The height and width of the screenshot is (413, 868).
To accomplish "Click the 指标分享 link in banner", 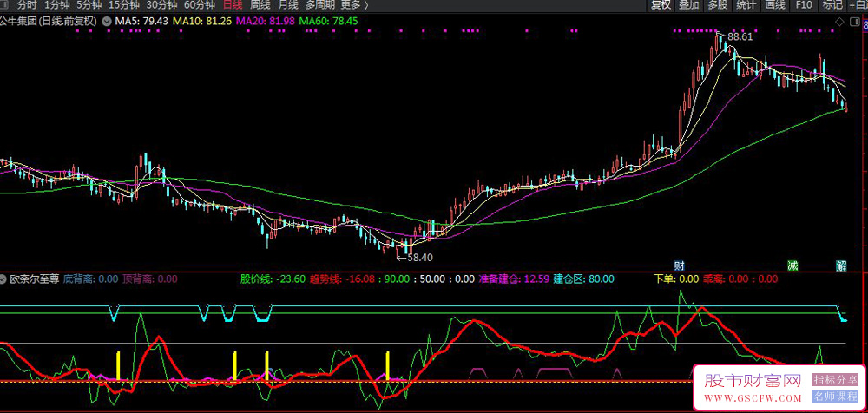I will [x=835, y=380].
